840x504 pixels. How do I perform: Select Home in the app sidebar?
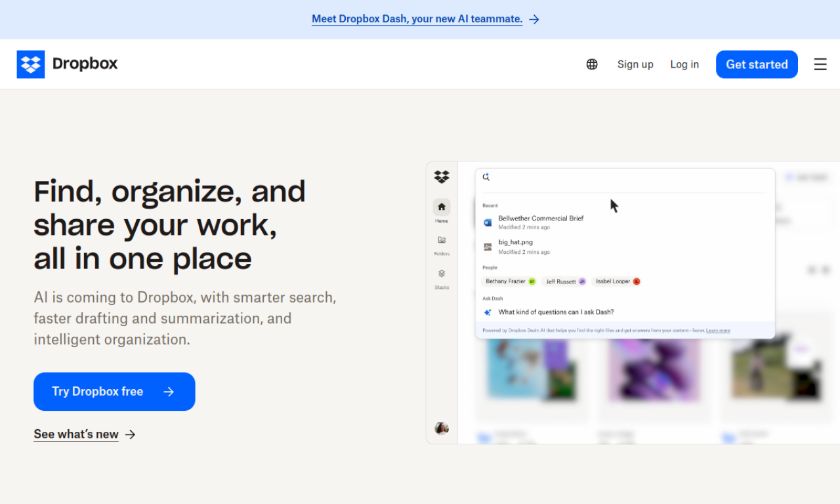(441, 209)
